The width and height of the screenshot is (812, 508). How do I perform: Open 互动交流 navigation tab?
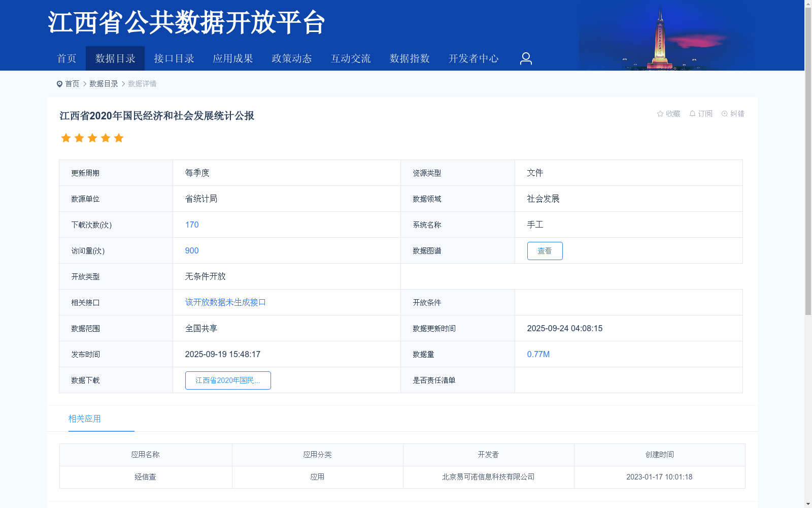pyautogui.click(x=351, y=58)
